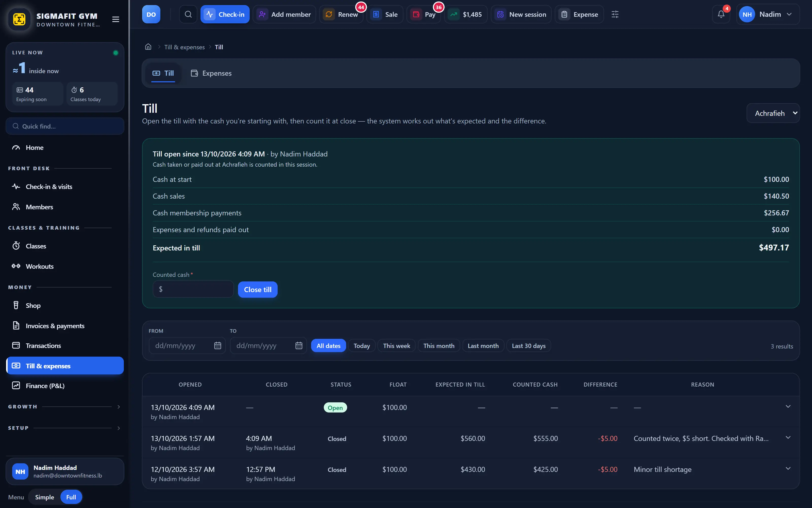
Task: Filter by Last month
Action: pyautogui.click(x=483, y=346)
